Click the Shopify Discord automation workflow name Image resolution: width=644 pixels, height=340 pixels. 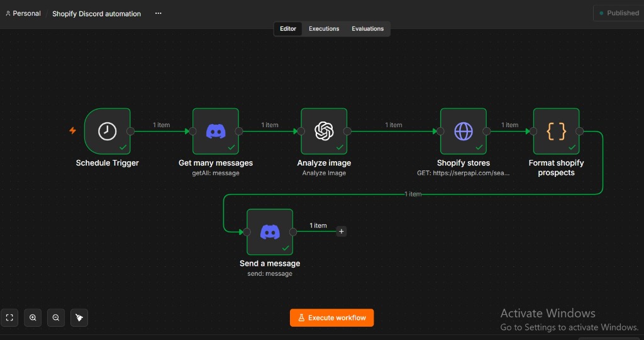click(x=96, y=14)
